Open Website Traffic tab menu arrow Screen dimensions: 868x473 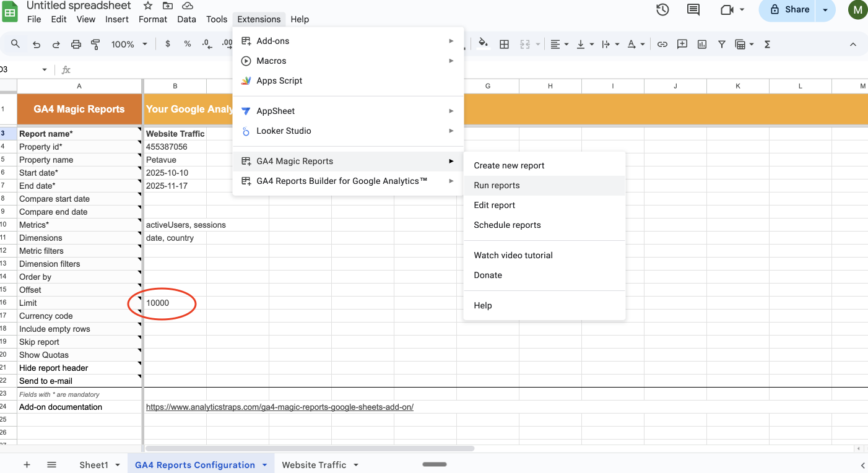(x=356, y=465)
